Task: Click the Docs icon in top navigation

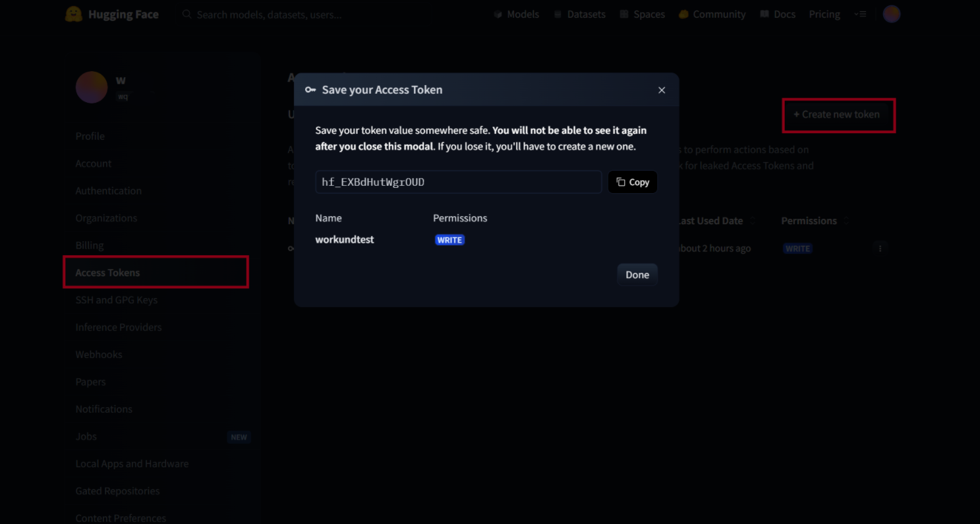Action: [764, 14]
